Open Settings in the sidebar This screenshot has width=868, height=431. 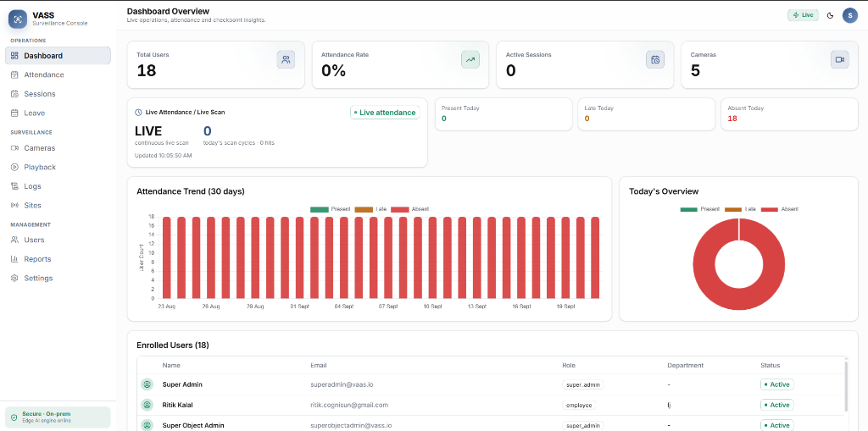58,278
